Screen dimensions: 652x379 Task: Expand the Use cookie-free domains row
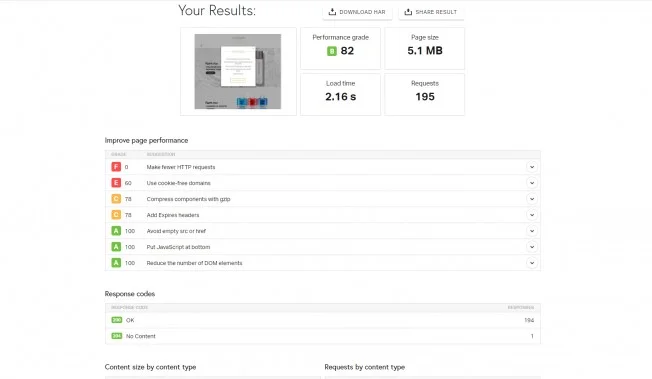tap(532, 183)
